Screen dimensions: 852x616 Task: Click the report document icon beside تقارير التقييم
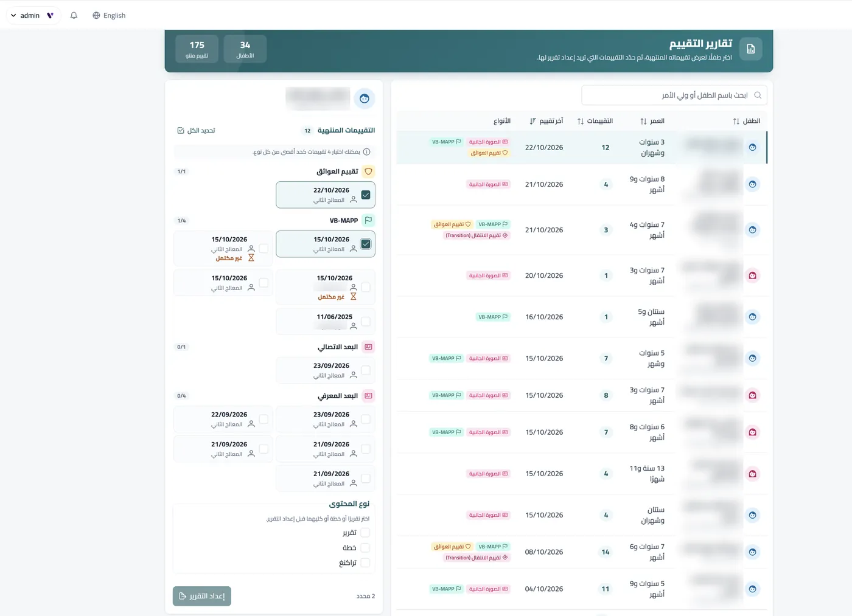point(750,49)
